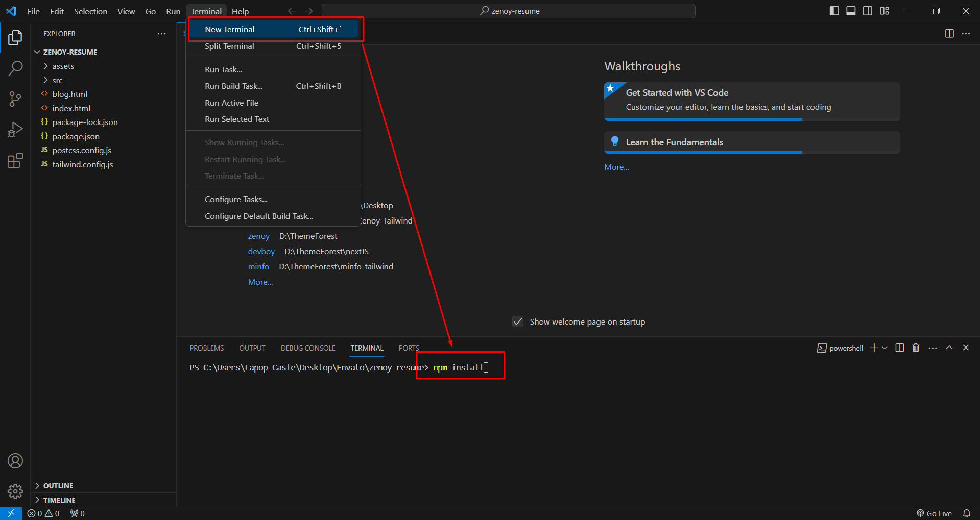Screen dimensions: 980x520
Task: Open the recent minfo project link
Action: [258, 267]
